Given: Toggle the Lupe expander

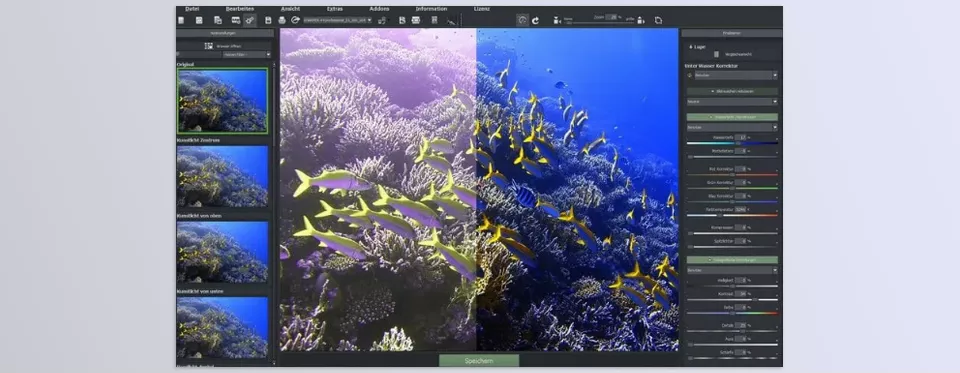Looking at the screenshot, I should tap(697, 46).
